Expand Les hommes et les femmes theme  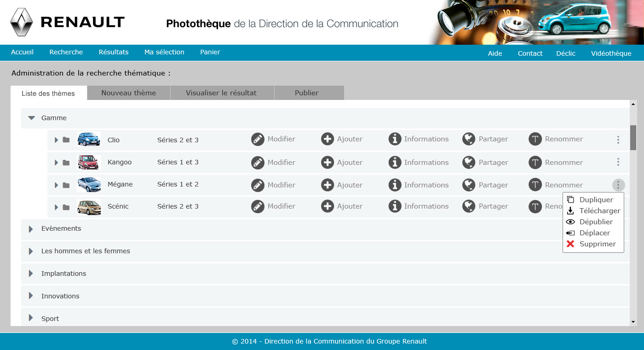click(x=31, y=251)
